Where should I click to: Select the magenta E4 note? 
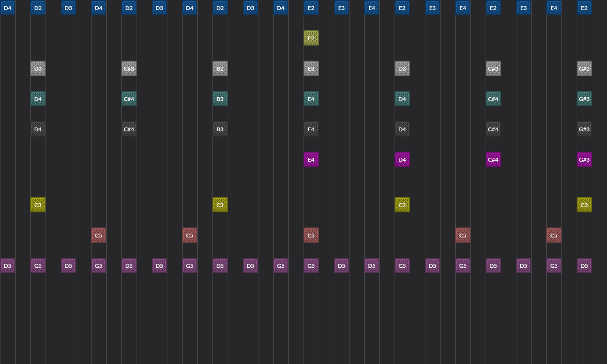pos(311,159)
